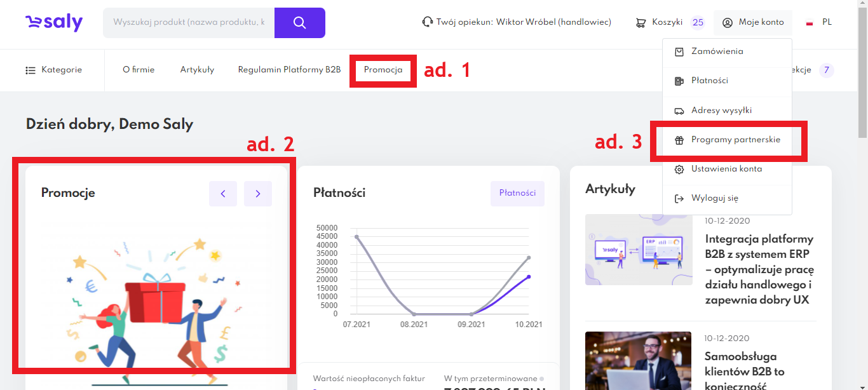The height and width of the screenshot is (390, 868).
Task: Click the headset icon beside Twój opiekun
Action: point(428,22)
